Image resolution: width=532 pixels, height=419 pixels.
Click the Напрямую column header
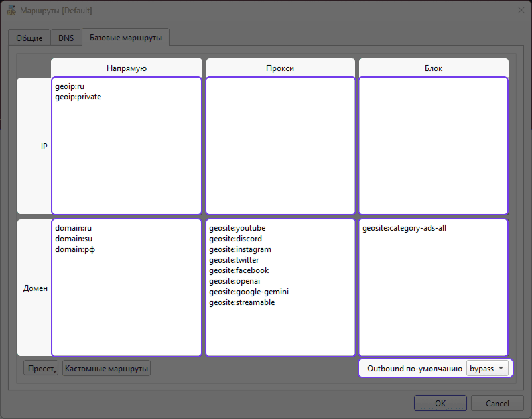127,68
